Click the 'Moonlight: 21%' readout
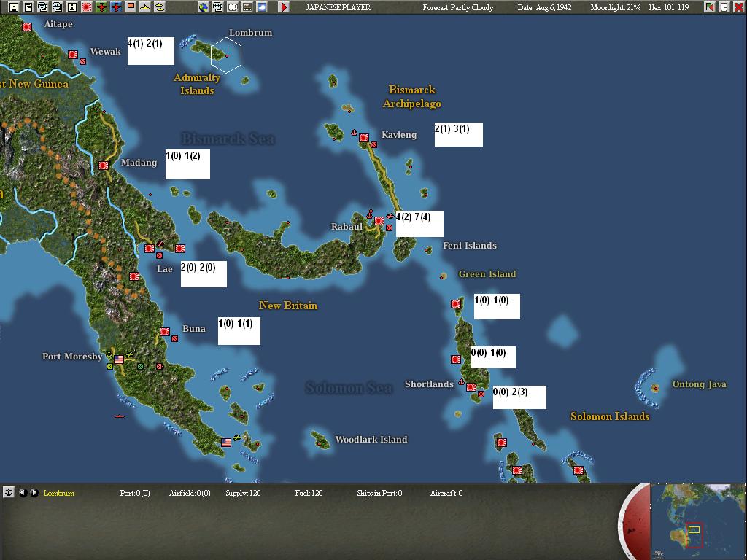The height and width of the screenshot is (560, 747). click(615, 7)
